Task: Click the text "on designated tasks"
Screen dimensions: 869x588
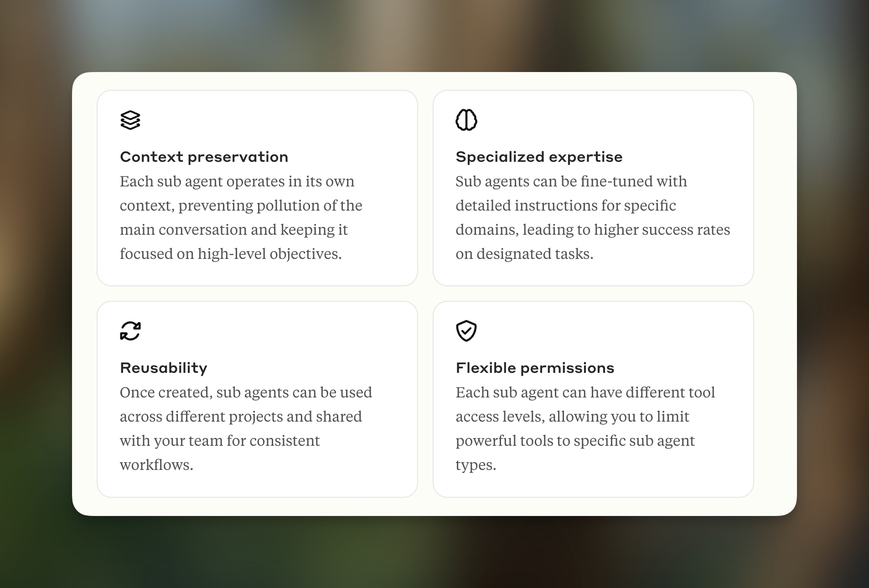Action: [x=523, y=254]
